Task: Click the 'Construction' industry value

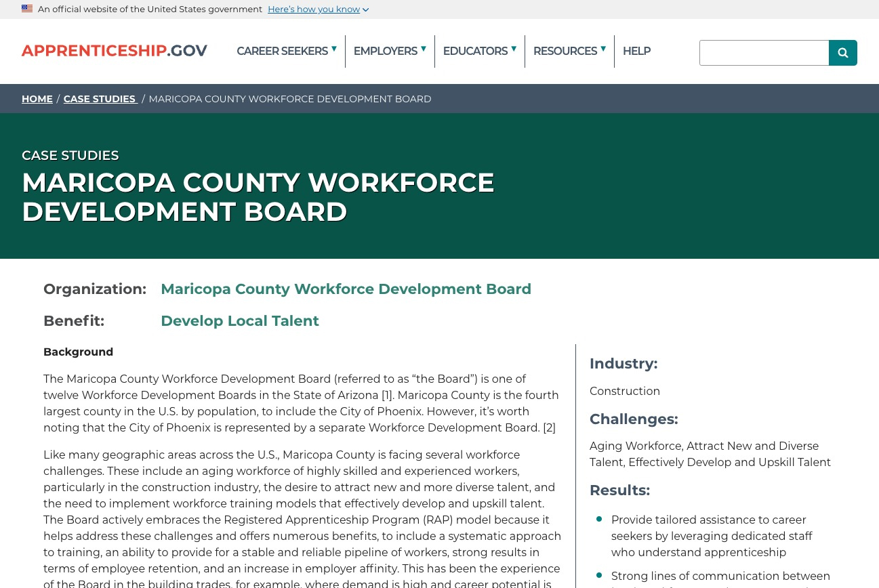Action: pyautogui.click(x=625, y=391)
